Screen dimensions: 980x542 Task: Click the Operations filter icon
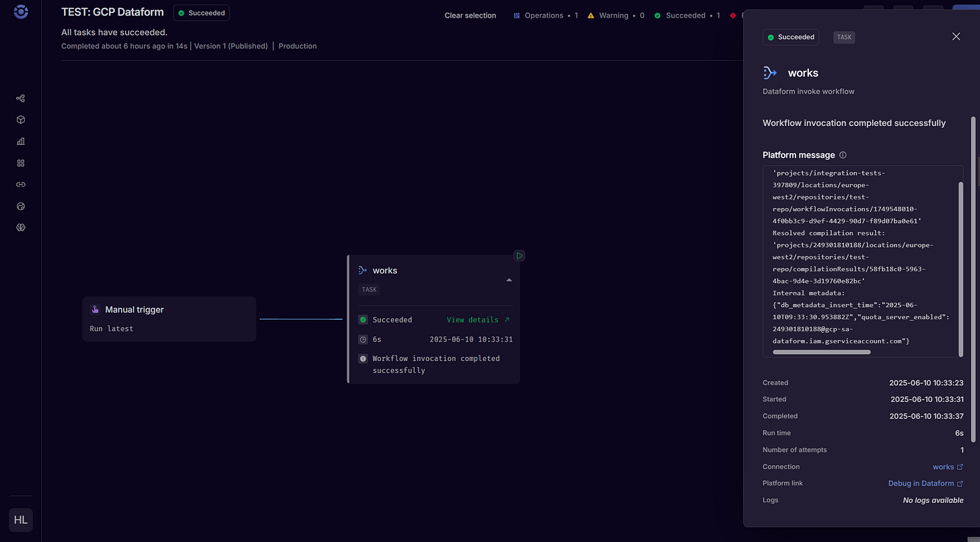click(517, 15)
